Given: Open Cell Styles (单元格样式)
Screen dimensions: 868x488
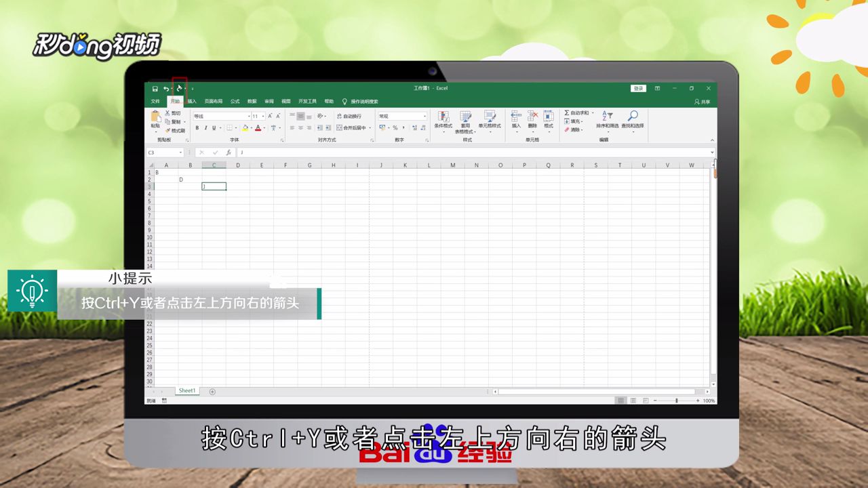Looking at the screenshot, I should (490, 121).
